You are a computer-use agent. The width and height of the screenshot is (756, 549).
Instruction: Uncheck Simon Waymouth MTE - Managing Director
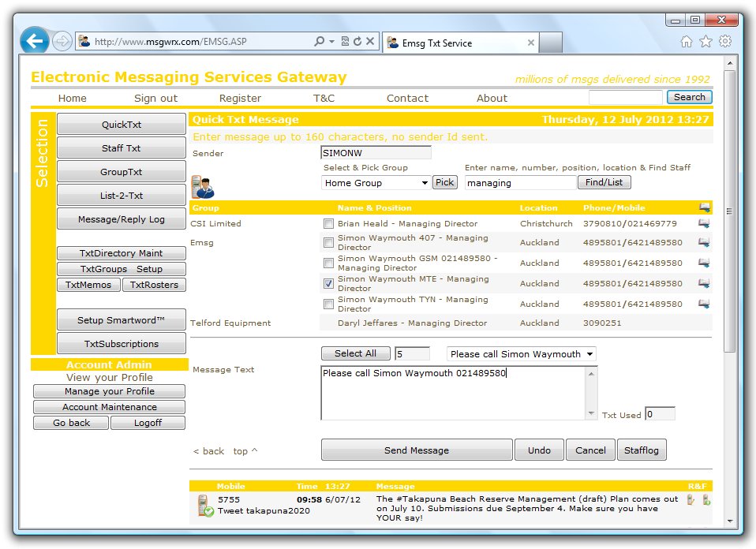click(328, 283)
